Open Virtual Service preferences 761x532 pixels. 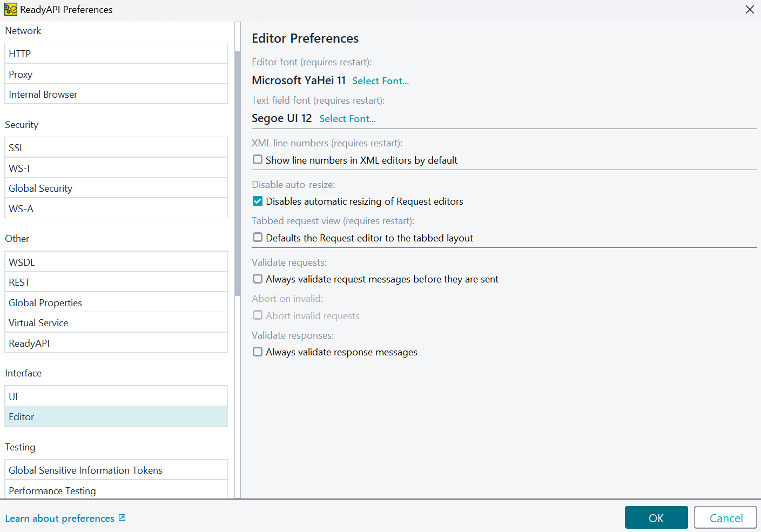point(116,322)
